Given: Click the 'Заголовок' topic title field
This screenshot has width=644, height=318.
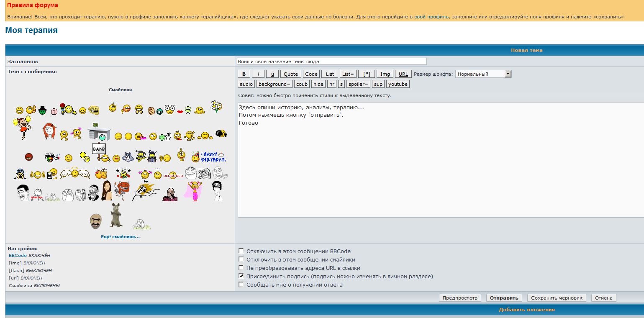Looking at the screenshot, I should click(x=331, y=62).
